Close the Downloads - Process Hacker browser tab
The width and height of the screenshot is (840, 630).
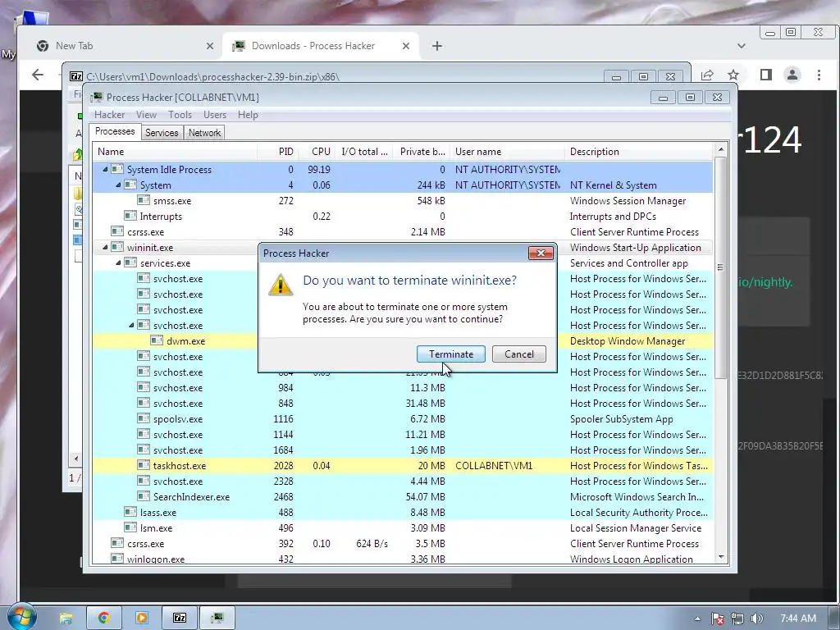[x=406, y=46]
